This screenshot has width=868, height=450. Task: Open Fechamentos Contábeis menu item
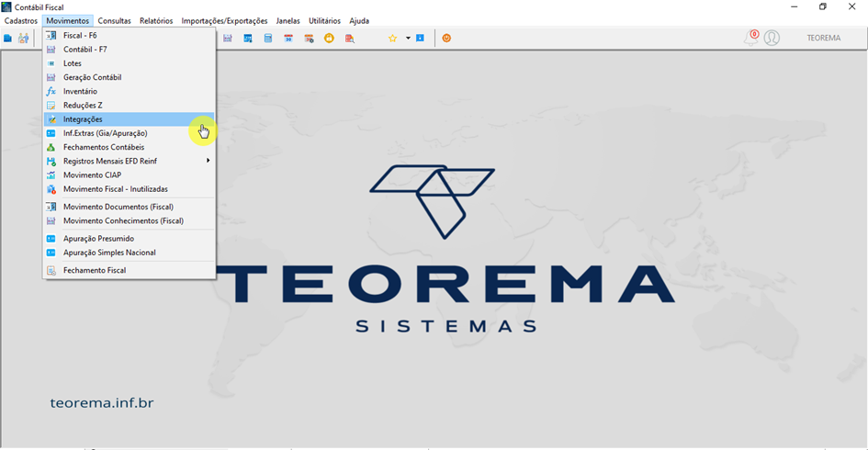click(x=129, y=147)
